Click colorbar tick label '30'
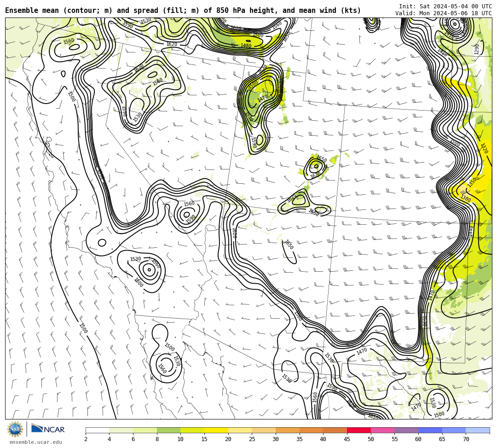The height and width of the screenshot is (448, 497). pos(276,439)
